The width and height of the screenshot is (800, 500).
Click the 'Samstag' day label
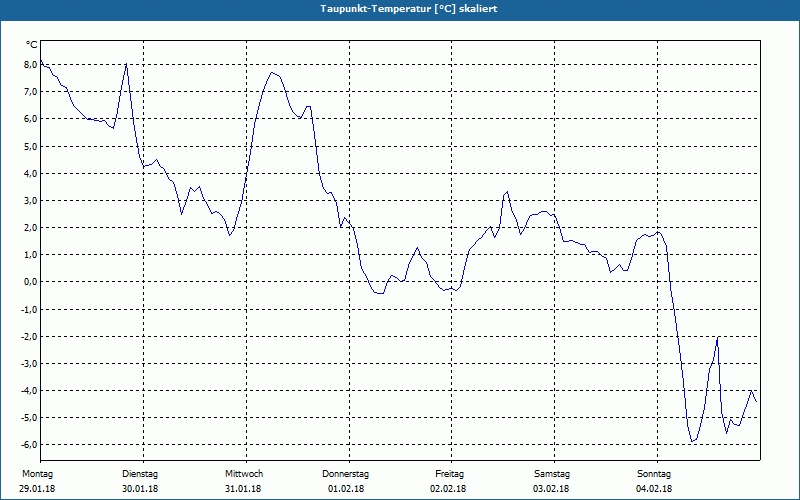click(552, 474)
